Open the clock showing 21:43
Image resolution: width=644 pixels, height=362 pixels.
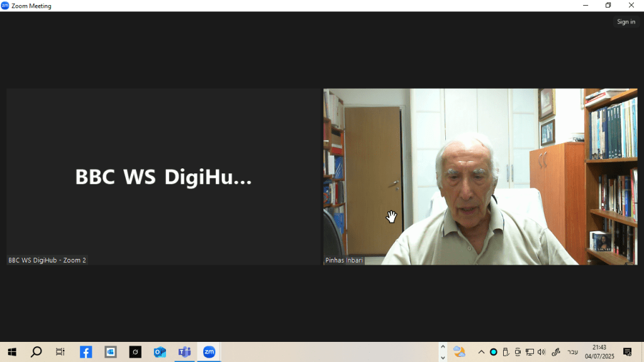pos(599,352)
